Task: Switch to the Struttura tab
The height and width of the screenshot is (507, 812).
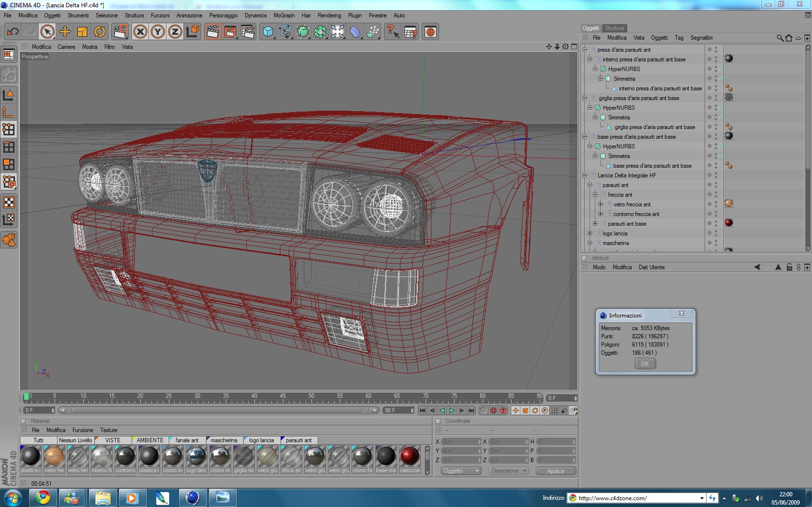Action: 614,28
